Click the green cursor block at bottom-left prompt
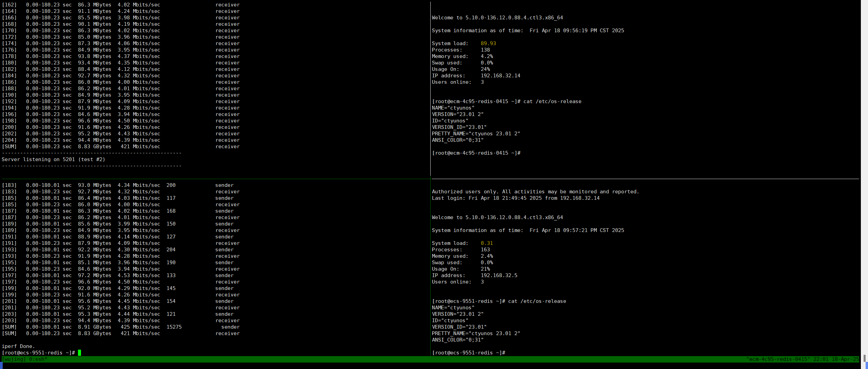Image resolution: width=868 pixels, height=369 pixels. (x=80, y=353)
